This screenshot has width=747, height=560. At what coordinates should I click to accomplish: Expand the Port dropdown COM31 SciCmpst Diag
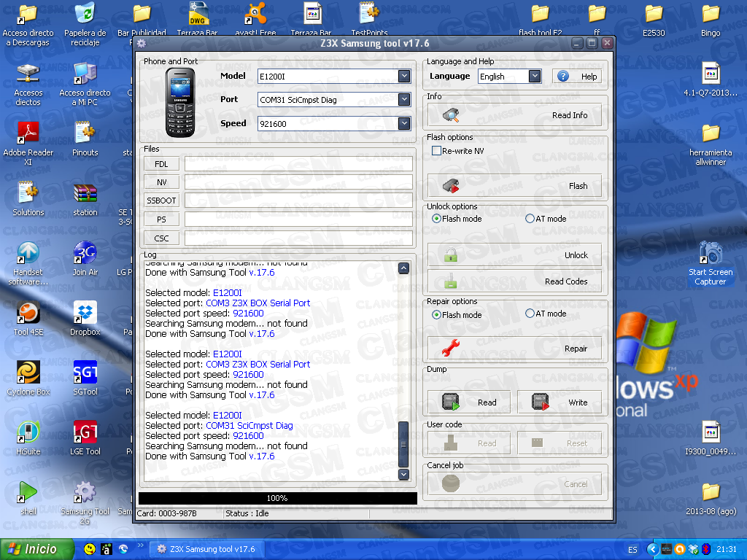[404, 99]
